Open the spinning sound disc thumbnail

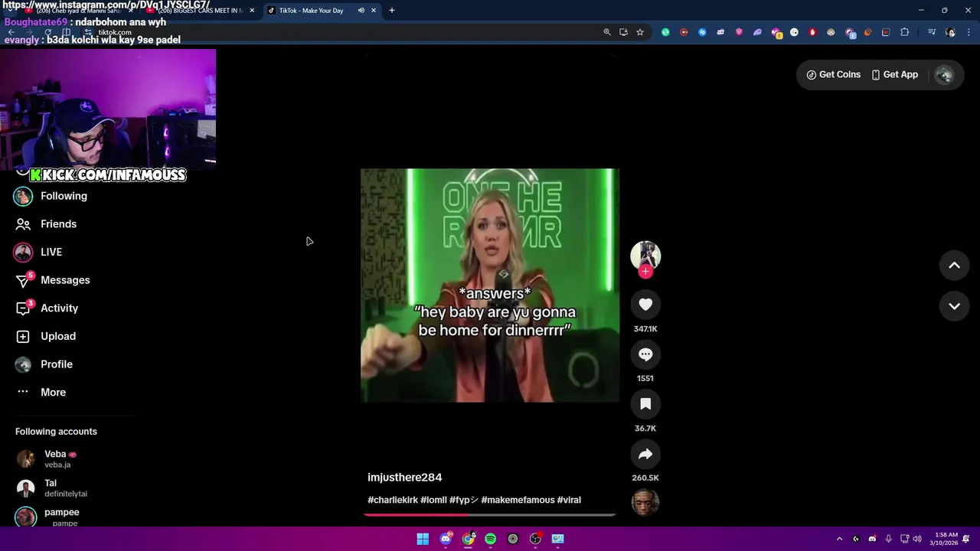[x=645, y=502]
